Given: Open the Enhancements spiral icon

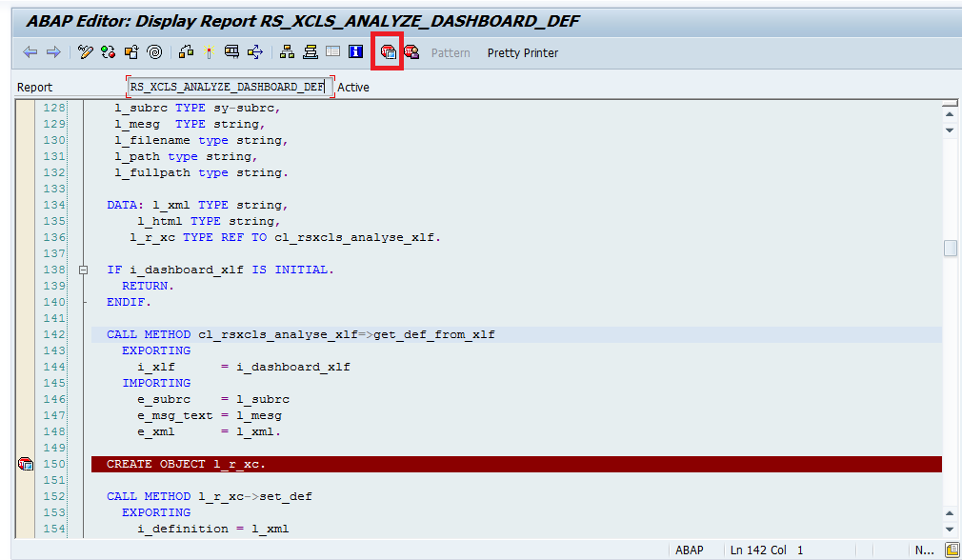Looking at the screenshot, I should pyautogui.click(x=154, y=52).
